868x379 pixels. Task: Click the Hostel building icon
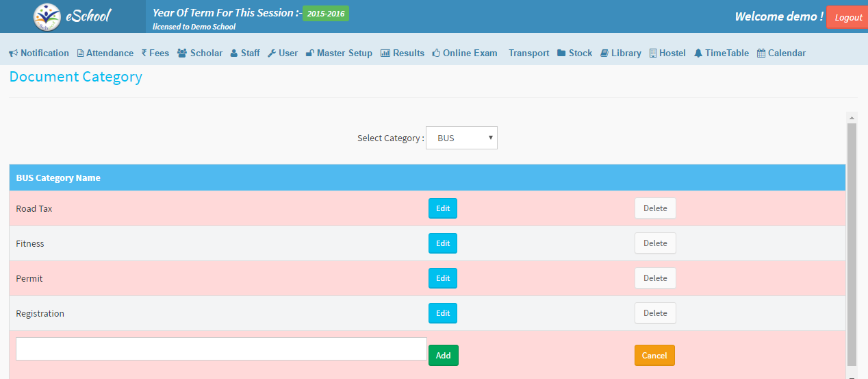pos(653,53)
